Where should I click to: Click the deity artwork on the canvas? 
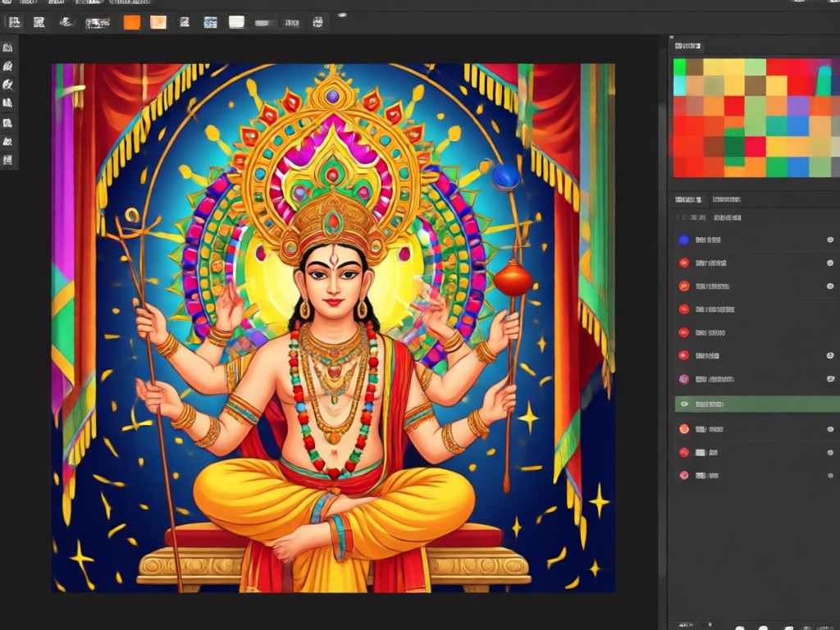(333, 328)
